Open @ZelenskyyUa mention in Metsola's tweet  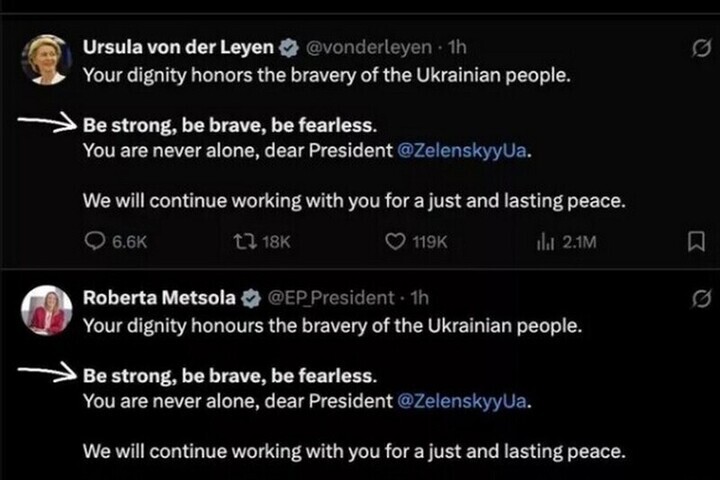click(462, 401)
